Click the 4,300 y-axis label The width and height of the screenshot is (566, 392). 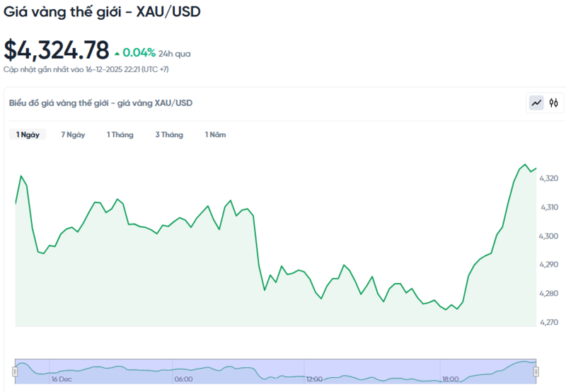click(549, 236)
